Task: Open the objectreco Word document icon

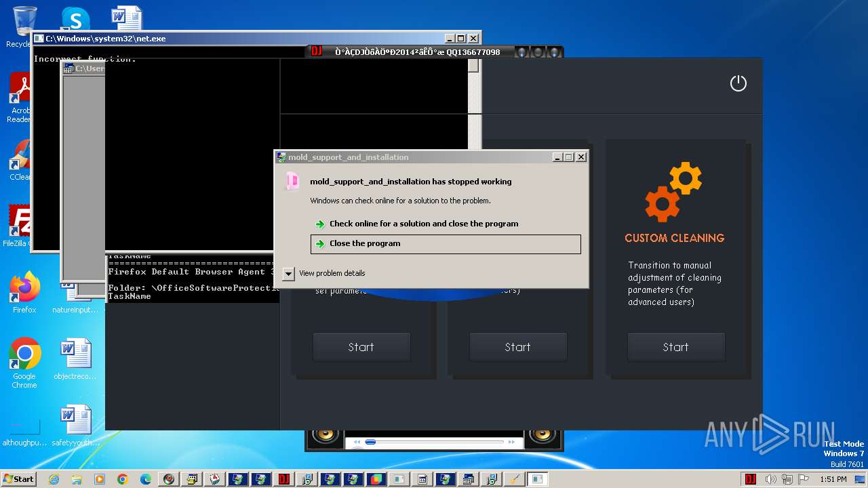Action: tap(75, 360)
